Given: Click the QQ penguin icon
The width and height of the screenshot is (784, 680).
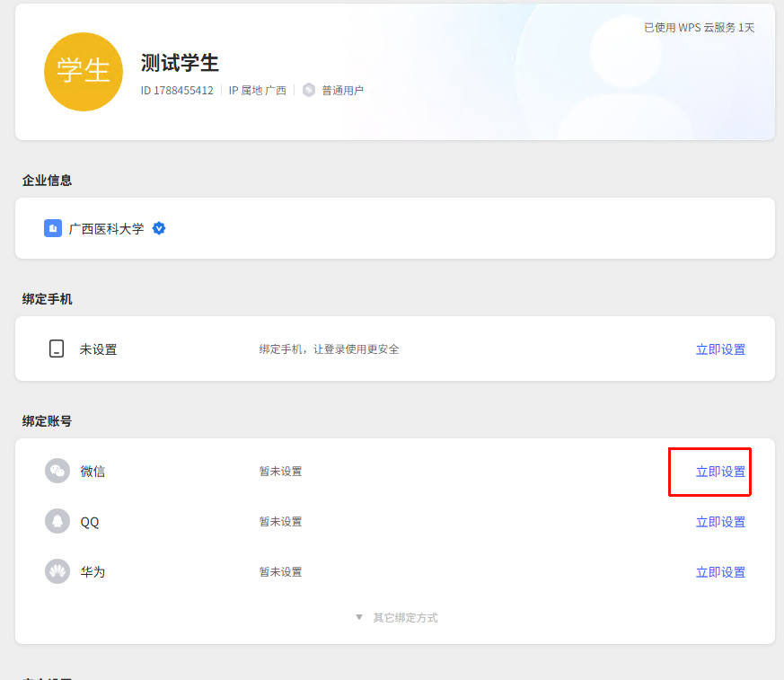Looking at the screenshot, I should pos(57,521).
